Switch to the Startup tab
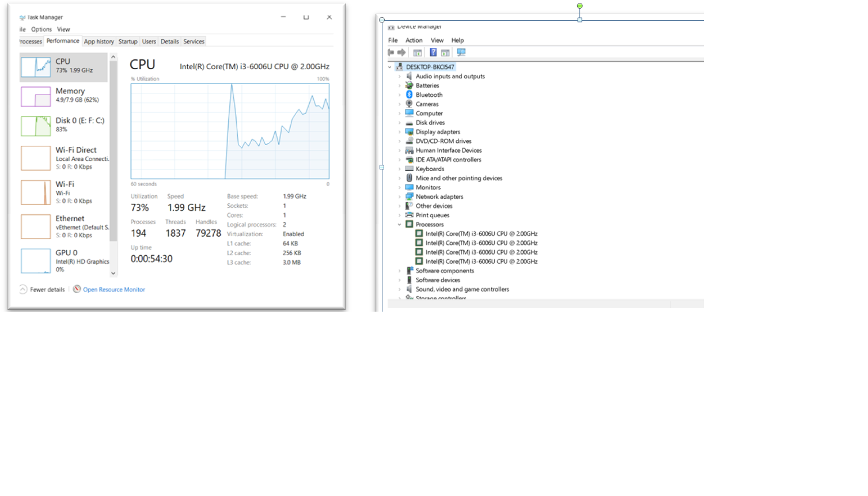Screen dimensions: 868x496 (128, 41)
